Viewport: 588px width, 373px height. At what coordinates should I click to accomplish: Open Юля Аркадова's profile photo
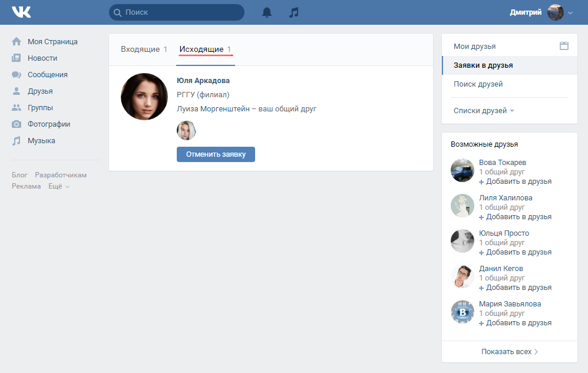click(x=144, y=97)
